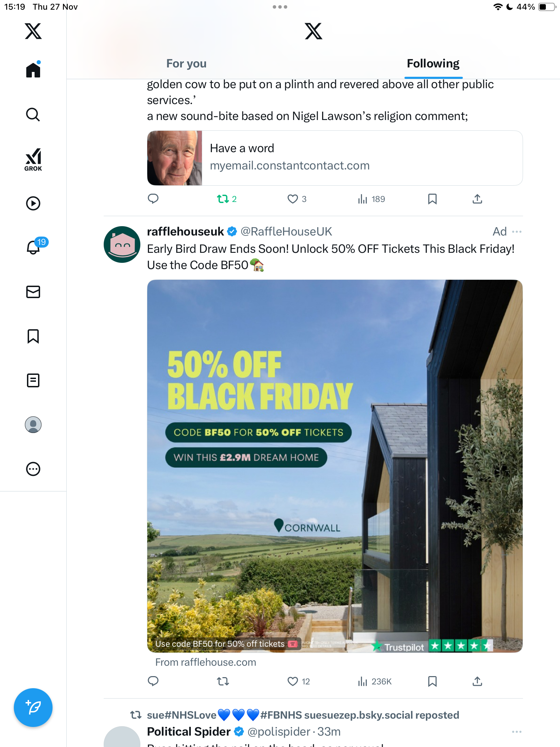This screenshot has height=747, width=560.
Task: Compose a new post
Action: 33,708
